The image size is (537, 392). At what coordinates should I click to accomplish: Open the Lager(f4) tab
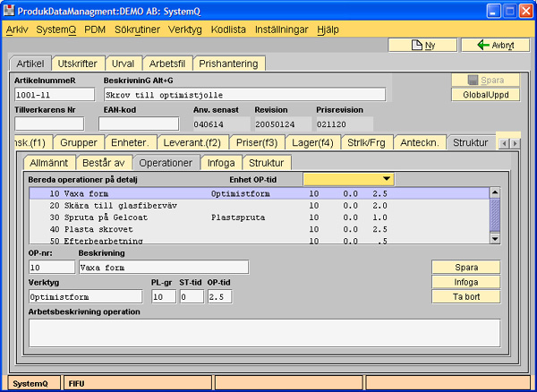coord(312,143)
